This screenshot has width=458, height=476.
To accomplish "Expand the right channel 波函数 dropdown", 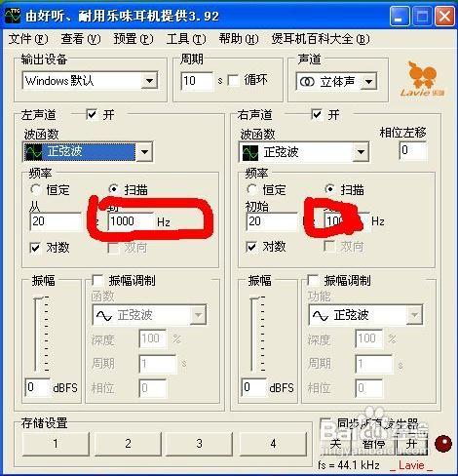I will coord(361,152).
